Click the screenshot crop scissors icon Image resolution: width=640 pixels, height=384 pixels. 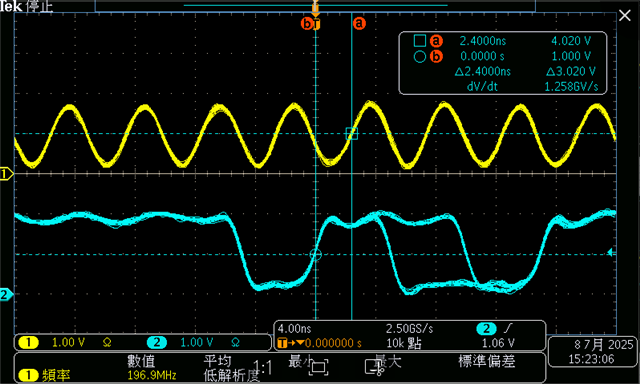click(373, 367)
